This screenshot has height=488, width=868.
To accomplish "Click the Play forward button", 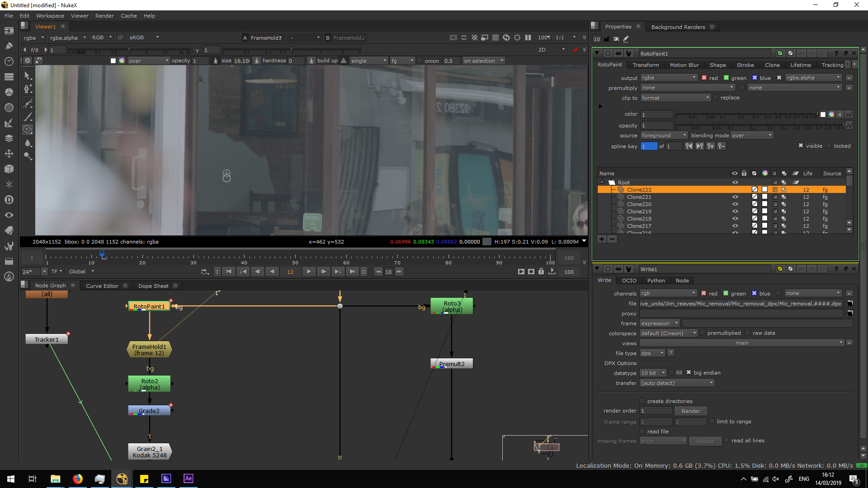I will pyautogui.click(x=309, y=272).
